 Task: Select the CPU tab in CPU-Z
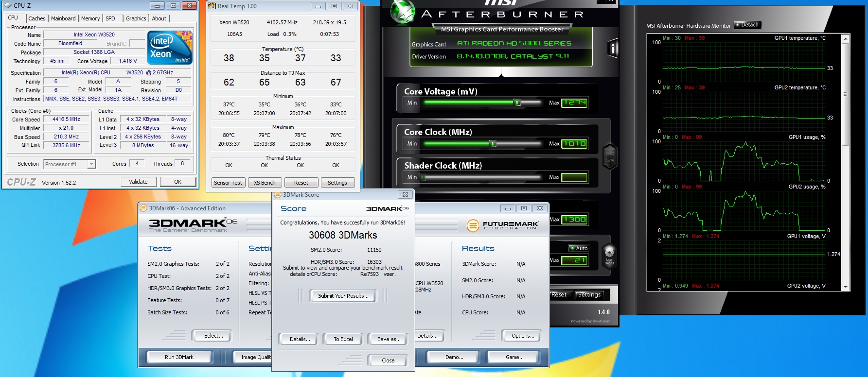(x=13, y=17)
